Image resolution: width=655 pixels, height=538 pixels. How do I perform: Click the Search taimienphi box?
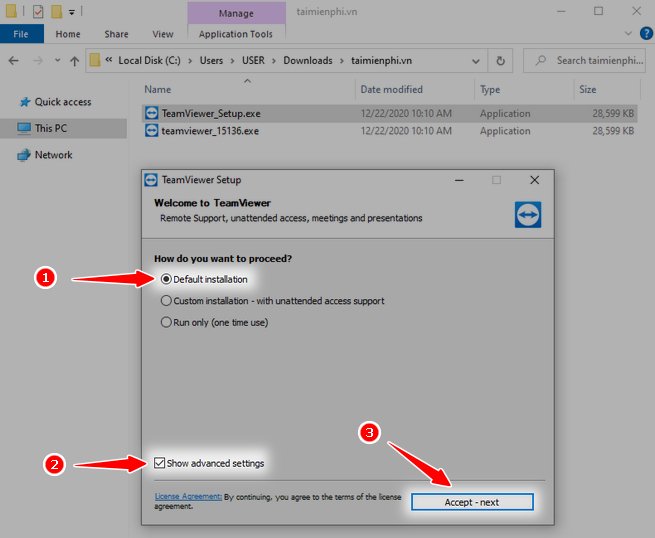[584, 61]
